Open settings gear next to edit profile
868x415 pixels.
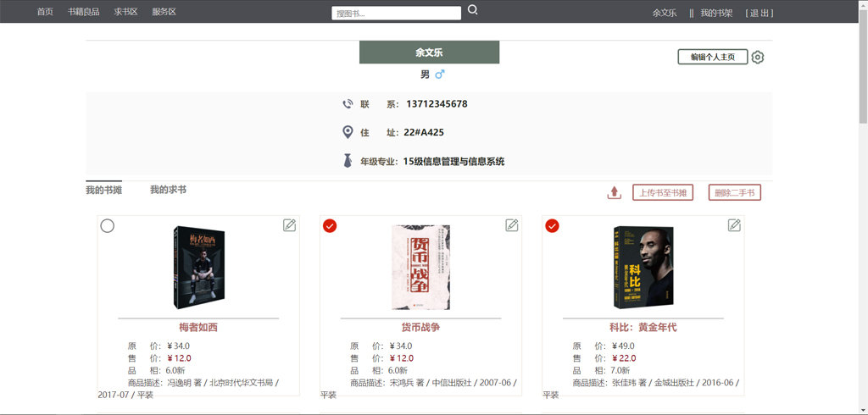tap(758, 58)
